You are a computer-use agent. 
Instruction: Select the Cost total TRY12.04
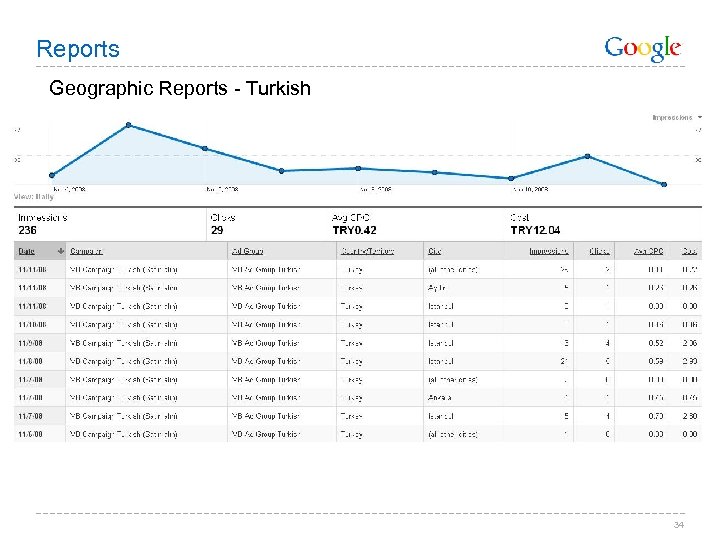pyautogui.click(x=535, y=231)
